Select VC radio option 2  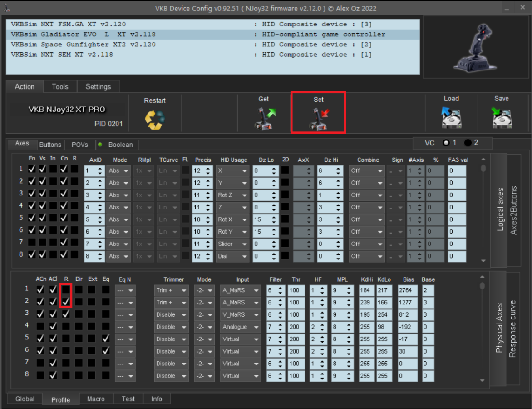[468, 143]
